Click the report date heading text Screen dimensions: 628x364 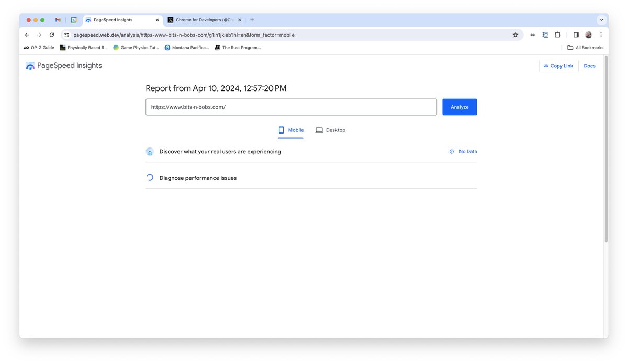216,88
